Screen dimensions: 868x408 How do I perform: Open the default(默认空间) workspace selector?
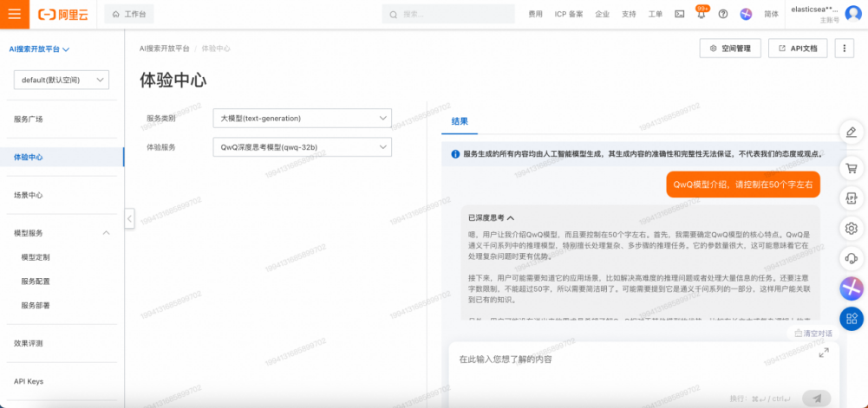[61, 80]
